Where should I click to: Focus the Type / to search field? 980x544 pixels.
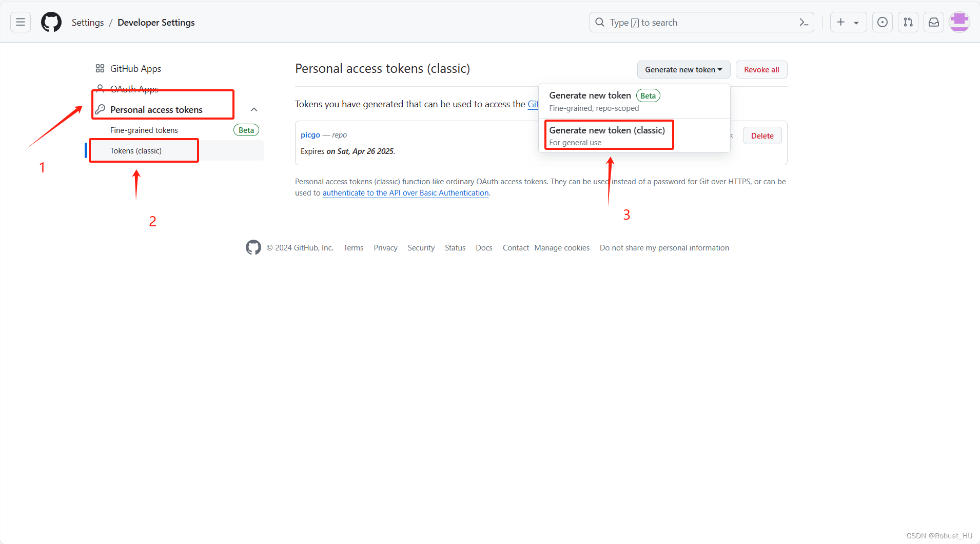point(701,22)
